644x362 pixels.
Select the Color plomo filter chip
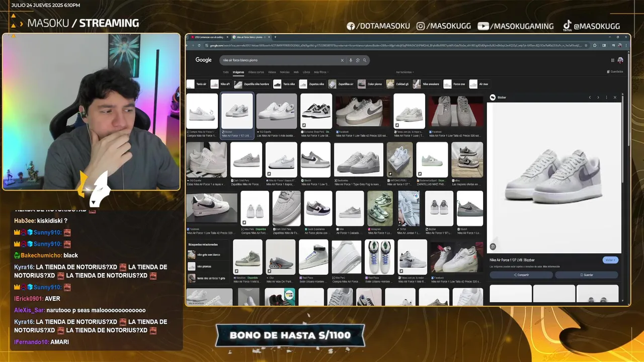click(x=371, y=84)
